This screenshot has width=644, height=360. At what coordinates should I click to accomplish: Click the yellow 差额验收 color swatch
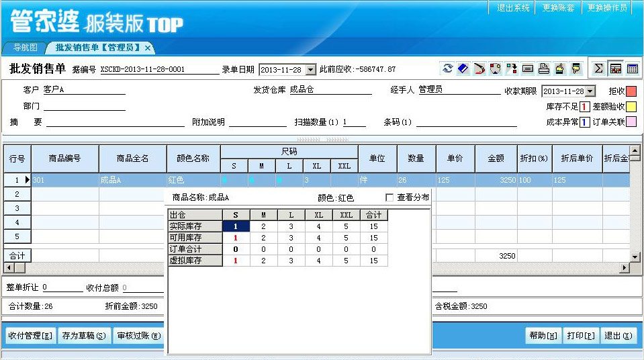[x=631, y=107]
